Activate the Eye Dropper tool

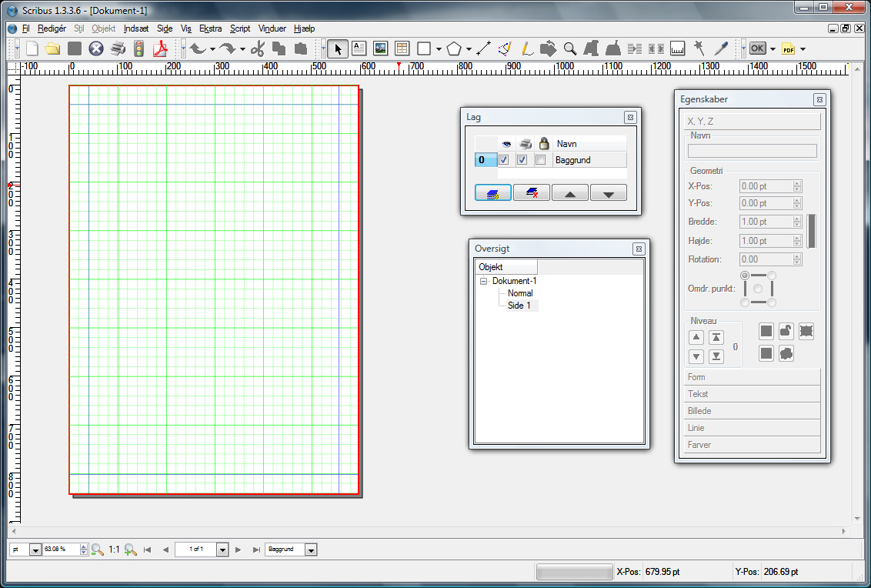click(x=721, y=48)
